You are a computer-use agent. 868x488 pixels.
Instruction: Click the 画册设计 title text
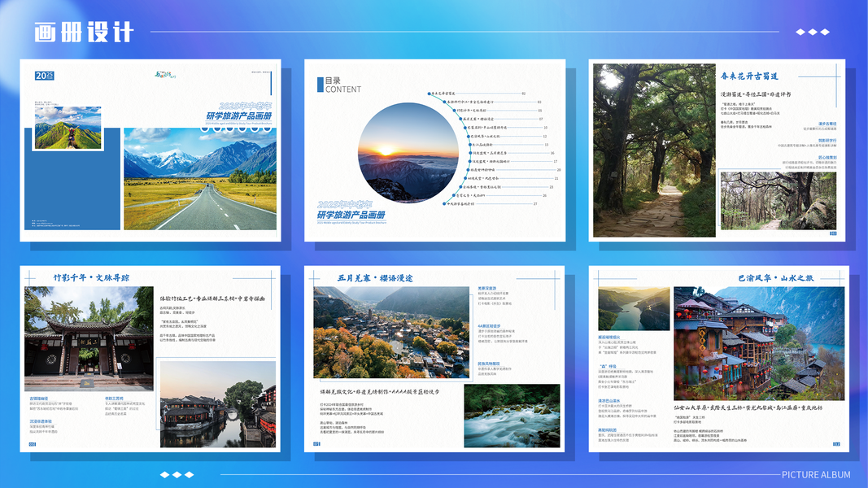pos(84,32)
